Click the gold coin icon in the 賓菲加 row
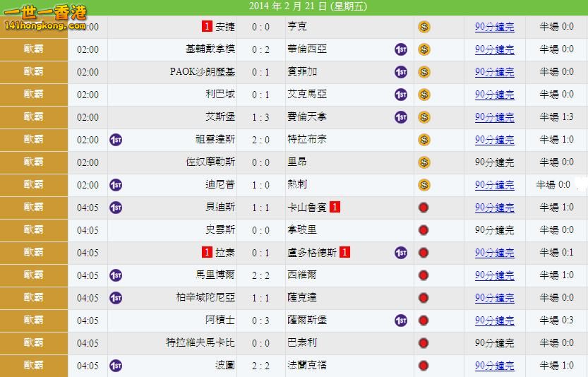Image resolution: width=588 pixels, height=377 pixels. [x=424, y=72]
